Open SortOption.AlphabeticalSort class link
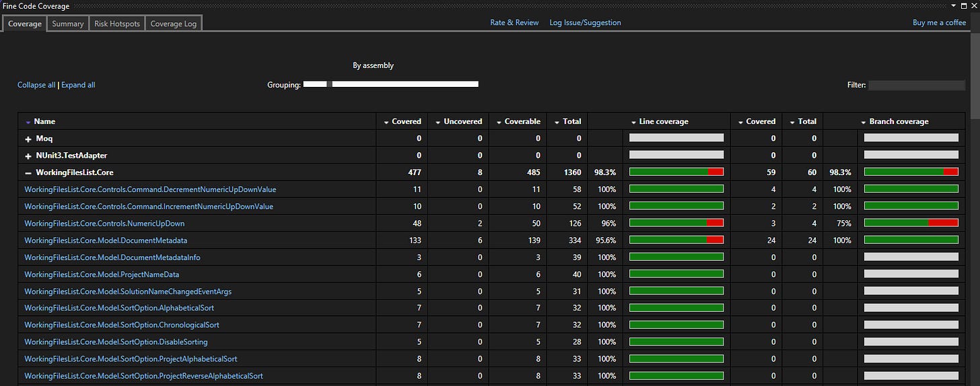The image size is (980, 386). [x=119, y=308]
